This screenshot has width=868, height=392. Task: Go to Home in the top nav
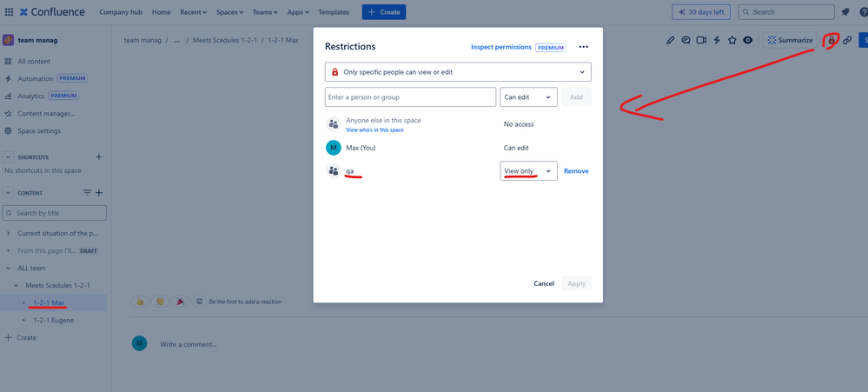click(x=161, y=11)
